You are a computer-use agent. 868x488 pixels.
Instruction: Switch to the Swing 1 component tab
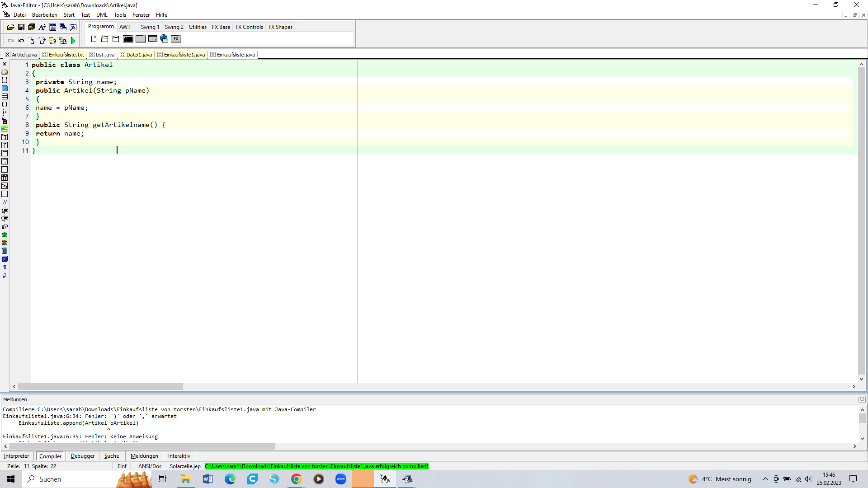150,27
